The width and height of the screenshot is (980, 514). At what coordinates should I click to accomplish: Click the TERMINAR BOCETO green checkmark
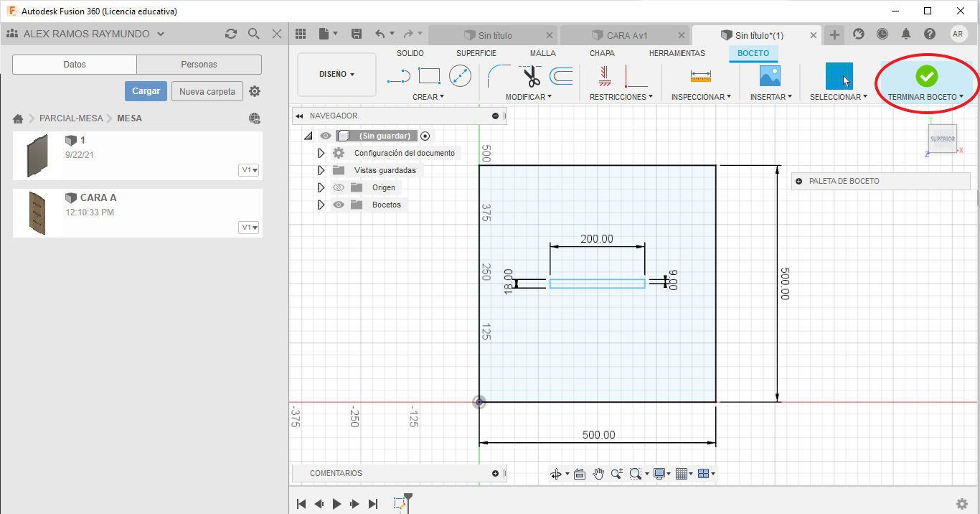pyautogui.click(x=926, y=76)
